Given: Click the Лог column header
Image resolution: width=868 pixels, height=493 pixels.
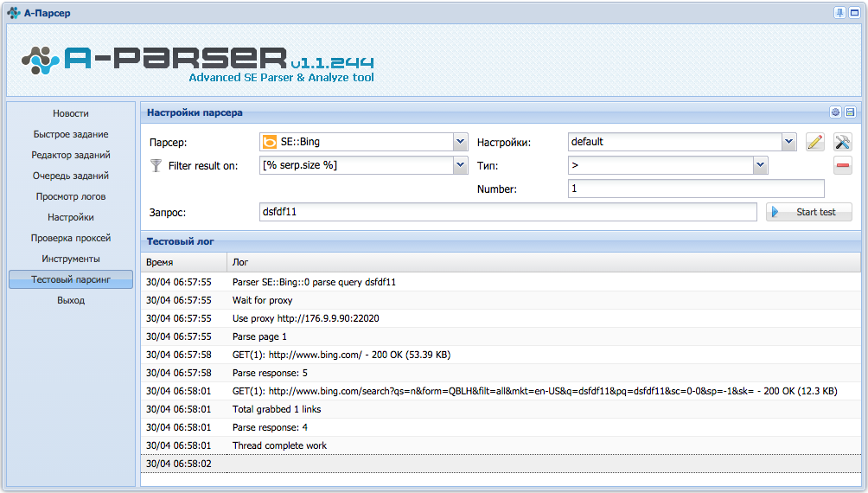Looking at the screenshot, I should point(544,262).
